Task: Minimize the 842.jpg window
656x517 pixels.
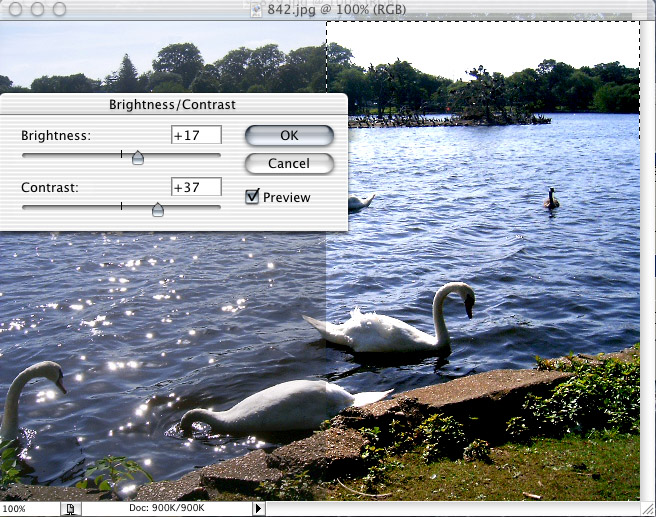Action: (x=36, y=9)
